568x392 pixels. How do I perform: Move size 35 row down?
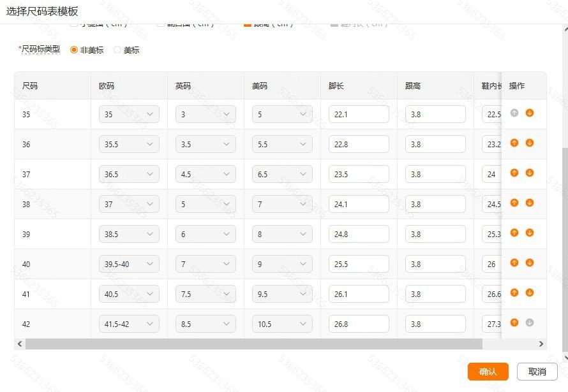pyautogui.click(x=529, y=113)
